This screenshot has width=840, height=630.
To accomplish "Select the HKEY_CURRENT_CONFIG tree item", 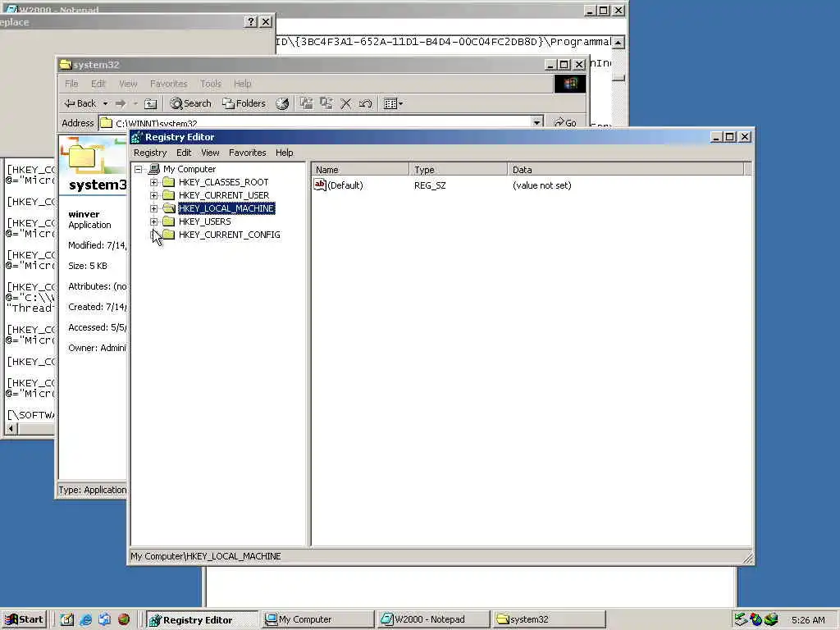I will (x=230, y=235).
